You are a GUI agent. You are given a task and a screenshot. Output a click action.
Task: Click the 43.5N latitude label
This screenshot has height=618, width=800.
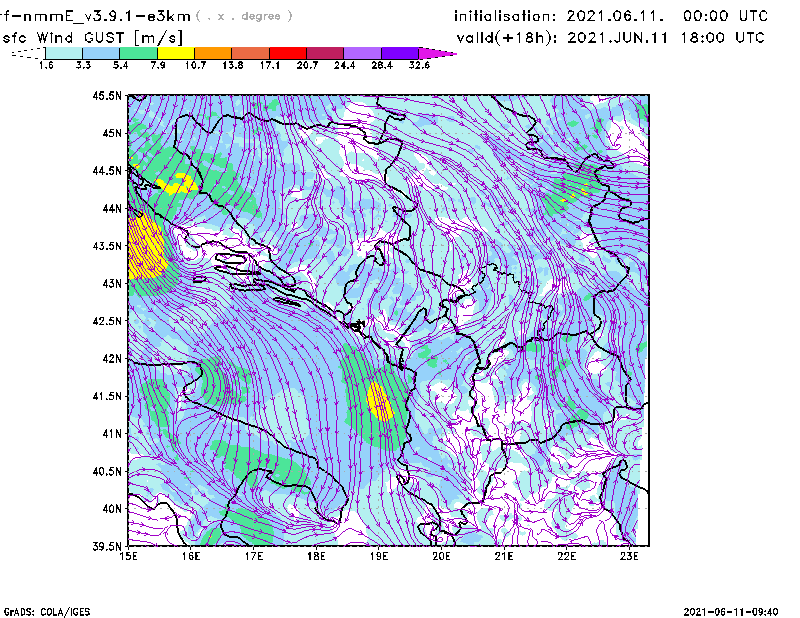(107, 246)
